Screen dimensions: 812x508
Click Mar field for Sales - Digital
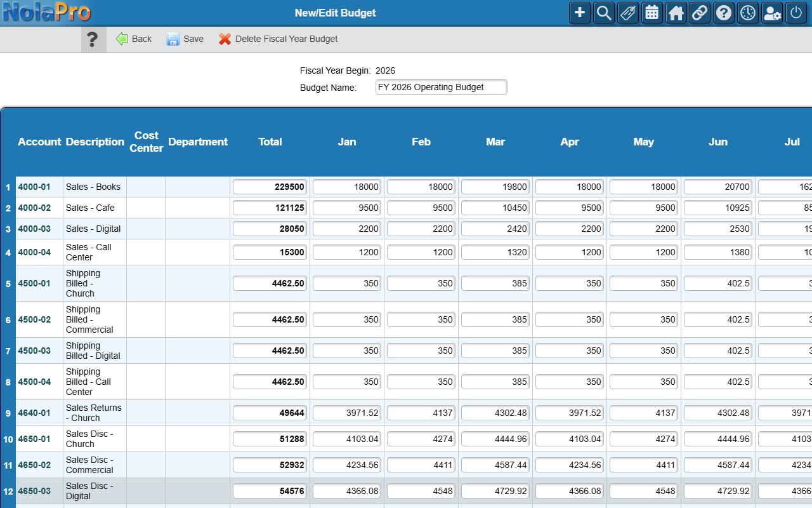point(495,229)
